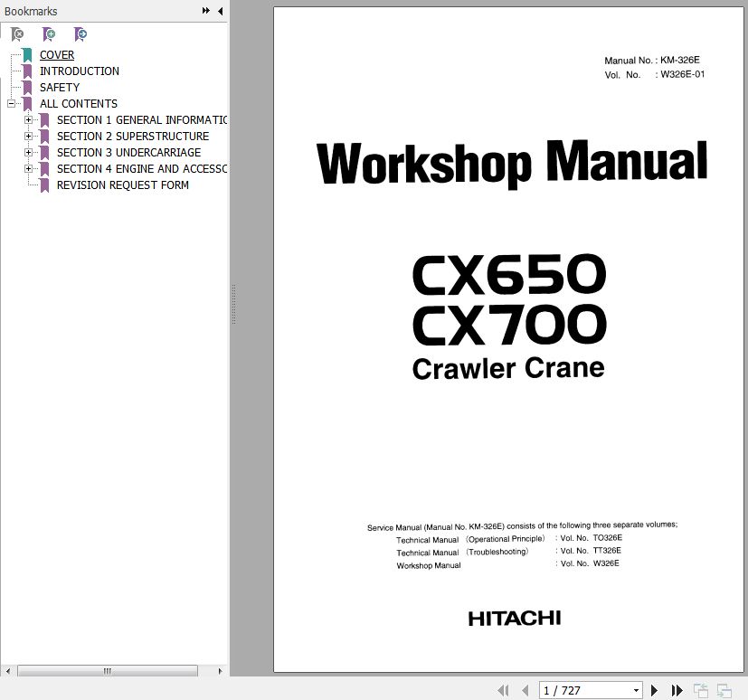Click the INTRODUCTION bookmark ribbon icon
This screenshot has width=748, height=700.
click(27, 71)
